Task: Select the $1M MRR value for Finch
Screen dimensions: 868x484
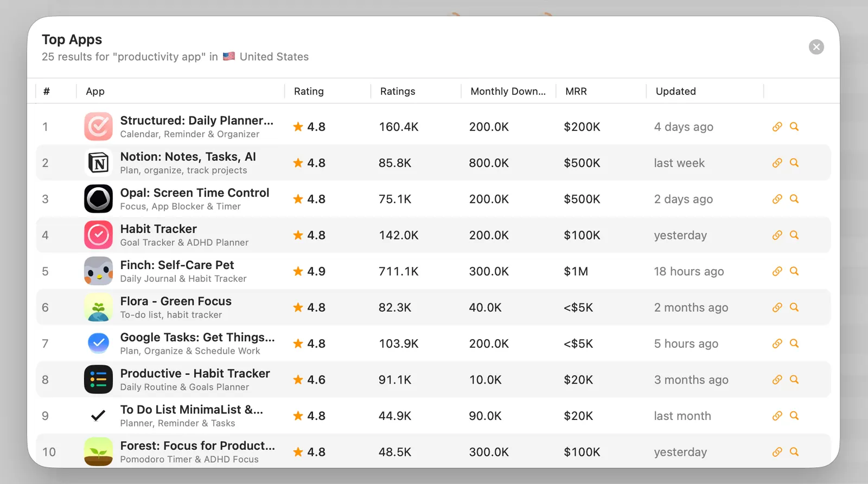Action: [x=576, y=271]
